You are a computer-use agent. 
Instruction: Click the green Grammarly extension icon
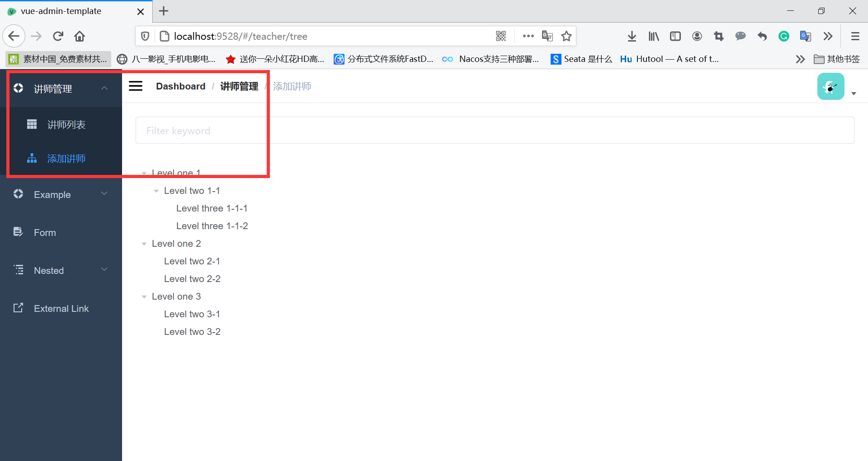click(784, 36)
